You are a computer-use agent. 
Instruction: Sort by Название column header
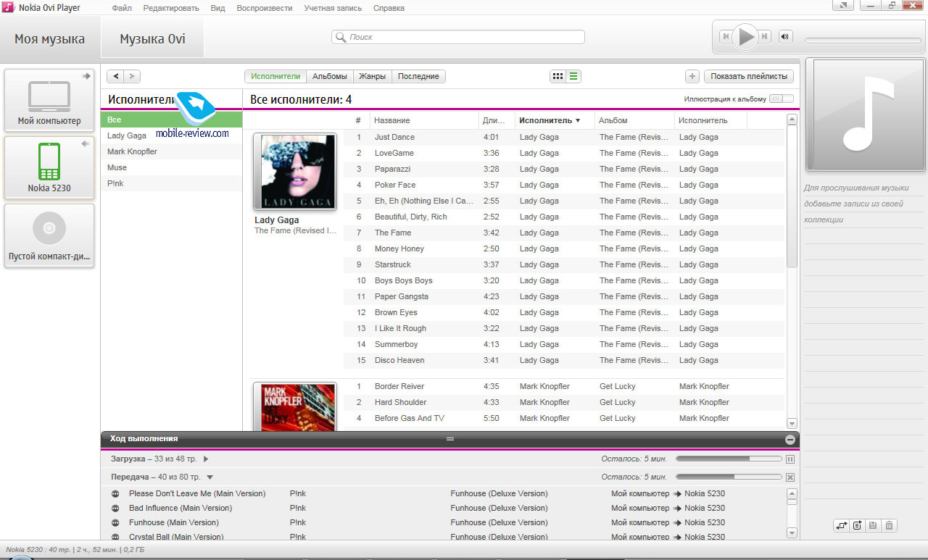(425, 120)
